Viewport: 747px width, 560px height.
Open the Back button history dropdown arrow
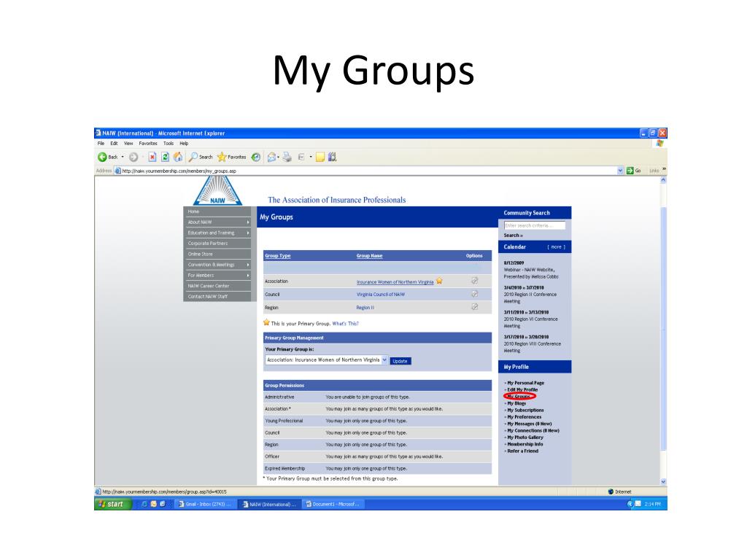[x=123, y=157]
